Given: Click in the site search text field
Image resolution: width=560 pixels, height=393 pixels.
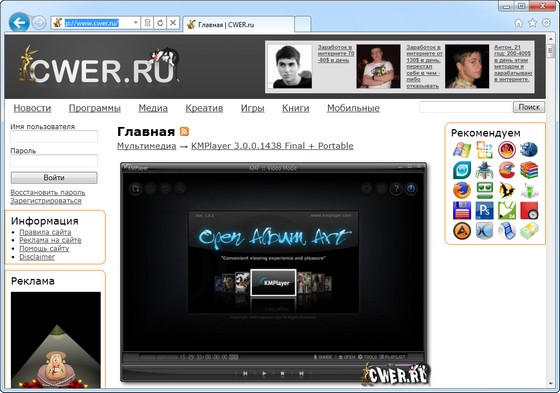Looking at the screenshot, I should click(466, 107).
